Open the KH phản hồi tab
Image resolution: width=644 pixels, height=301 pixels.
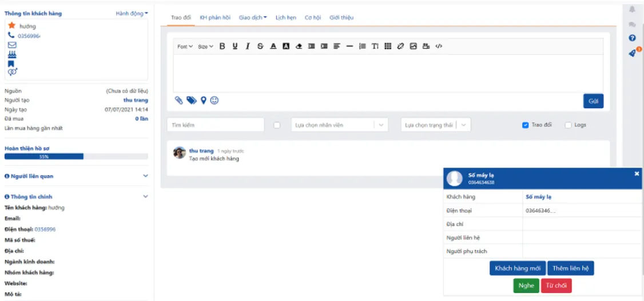[x=215, y=18]
